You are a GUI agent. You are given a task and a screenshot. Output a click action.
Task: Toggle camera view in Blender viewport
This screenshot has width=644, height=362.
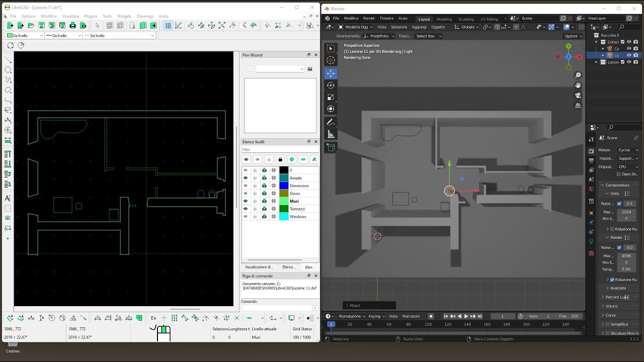[x=578, y=96]
